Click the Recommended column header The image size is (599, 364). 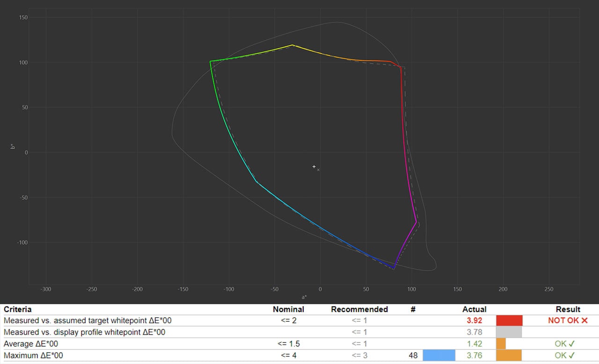pos(359,309)
